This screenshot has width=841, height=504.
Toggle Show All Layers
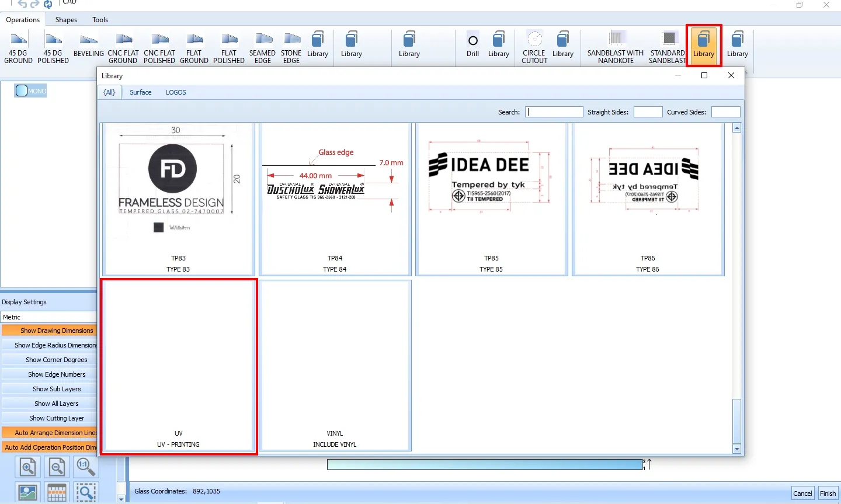pyautogui.click(x=50, y=404)
